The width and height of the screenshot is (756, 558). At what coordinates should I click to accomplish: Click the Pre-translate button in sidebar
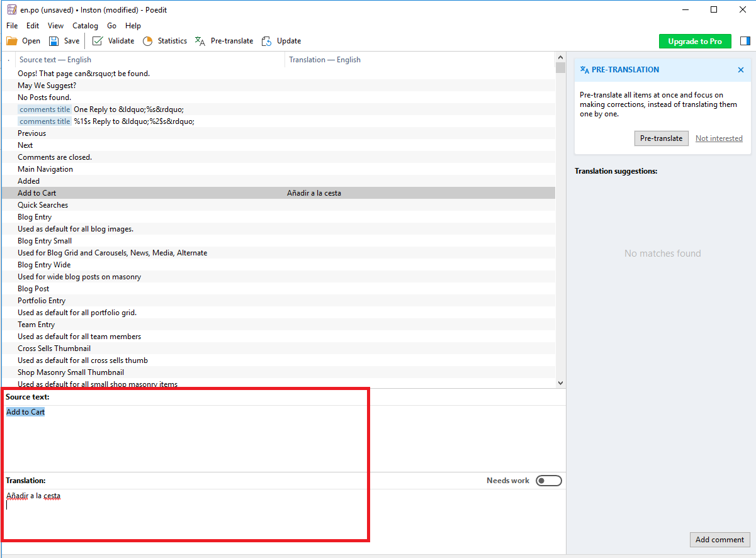661,138
